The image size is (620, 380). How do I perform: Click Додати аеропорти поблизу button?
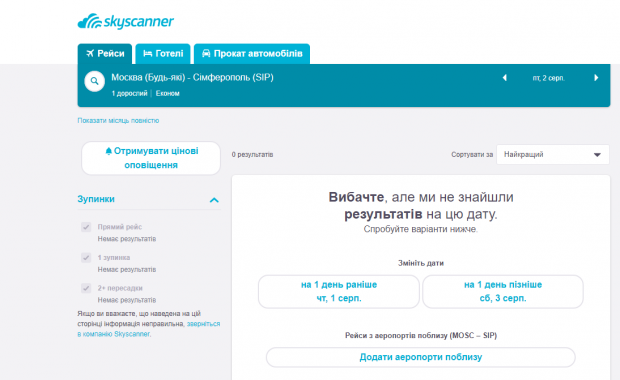coord(421,357)
